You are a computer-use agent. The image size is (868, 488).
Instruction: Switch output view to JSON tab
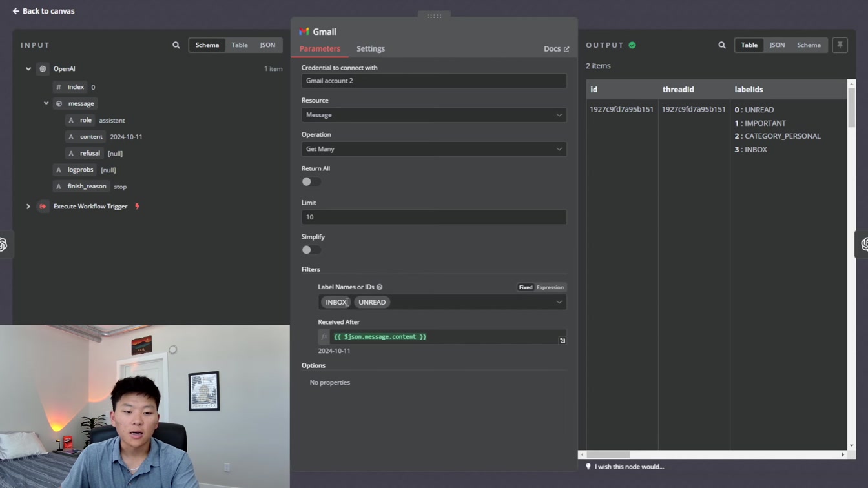coord(777,45)
